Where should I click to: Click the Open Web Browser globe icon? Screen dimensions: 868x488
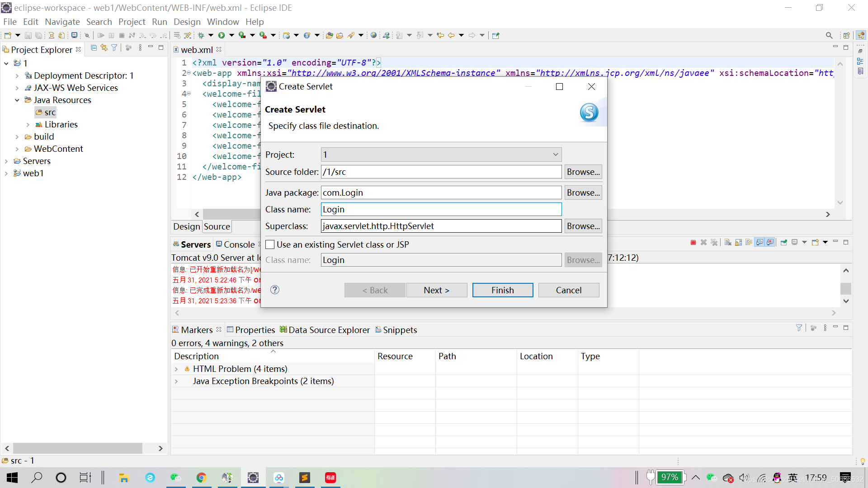pos(373,35)
